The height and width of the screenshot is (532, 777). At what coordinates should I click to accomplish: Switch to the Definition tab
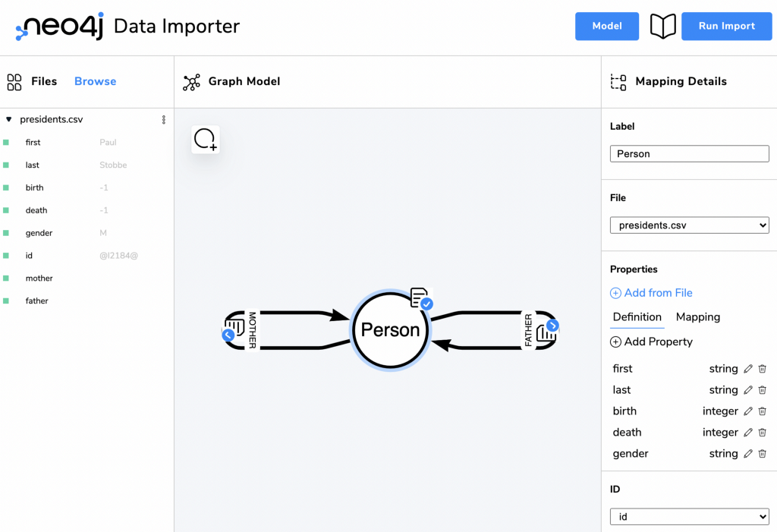click(637, 317)
